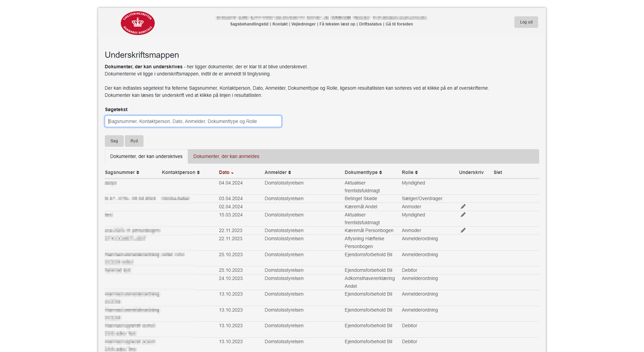Open the Driftsstatus link
644x352 pixels.
point(370,24)
